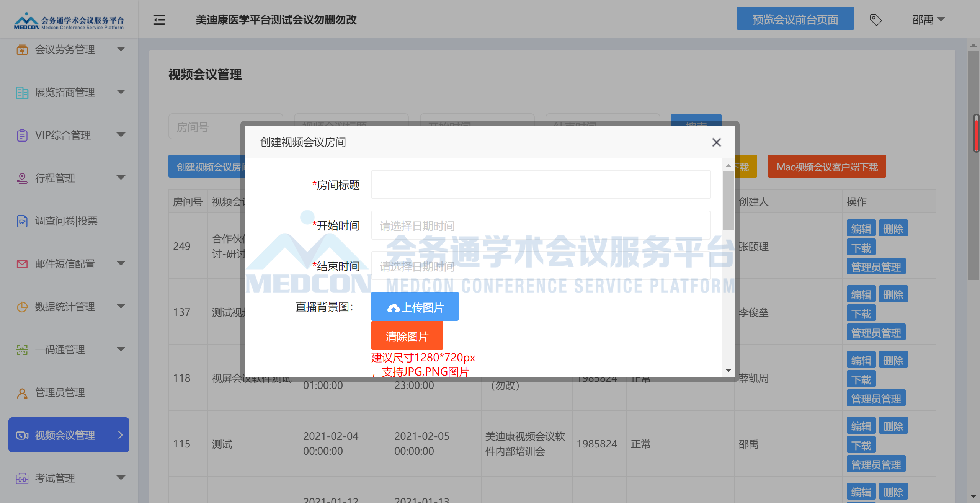This screenshot has width=980, height=503.
Task: Click the main page vertical scrollbar thumb
Action: coord(973,165)
